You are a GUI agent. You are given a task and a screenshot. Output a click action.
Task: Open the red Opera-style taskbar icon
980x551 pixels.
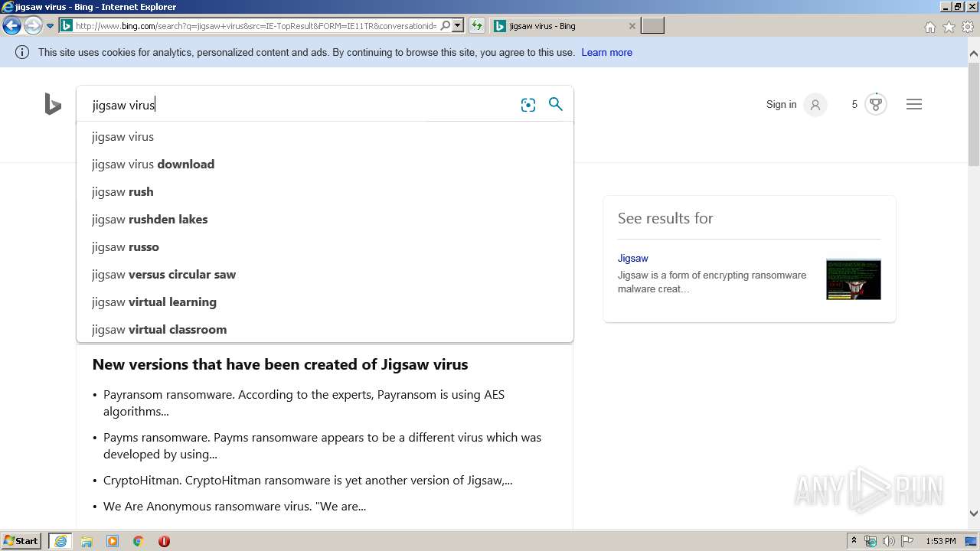[164, 541]
